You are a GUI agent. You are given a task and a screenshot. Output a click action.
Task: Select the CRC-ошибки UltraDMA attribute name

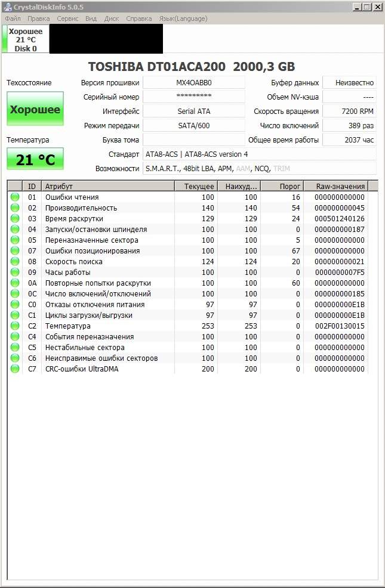tap(82, 369)
